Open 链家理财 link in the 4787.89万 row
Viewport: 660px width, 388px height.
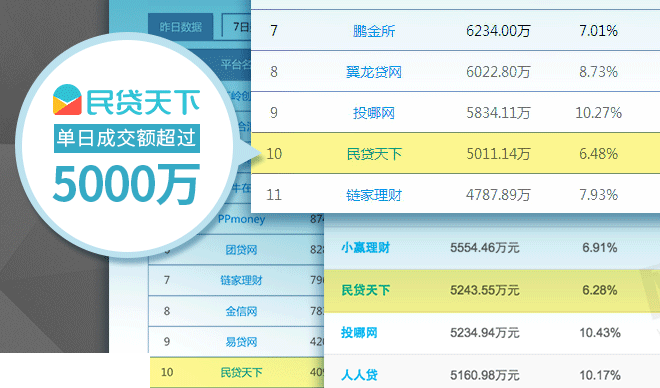tap(374, 195)
